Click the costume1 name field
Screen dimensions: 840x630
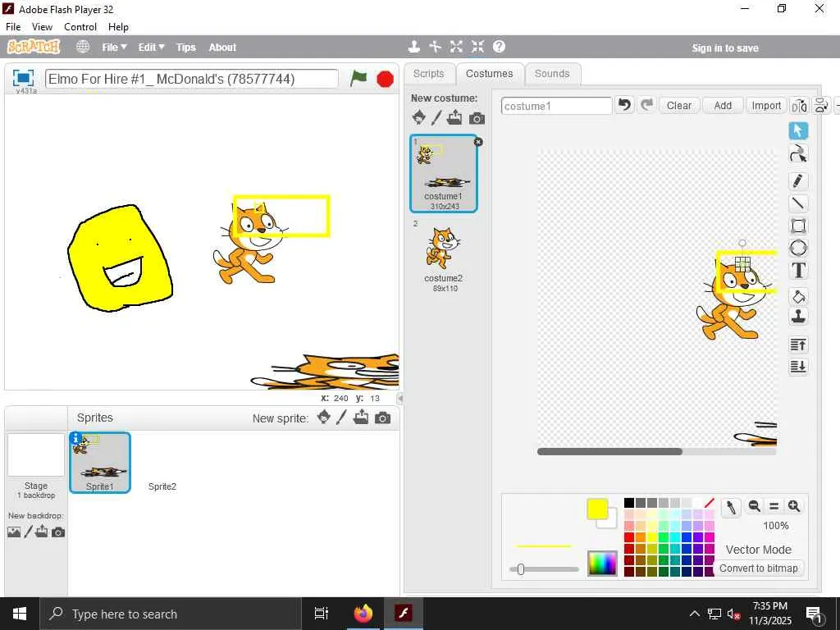[557, 106]
